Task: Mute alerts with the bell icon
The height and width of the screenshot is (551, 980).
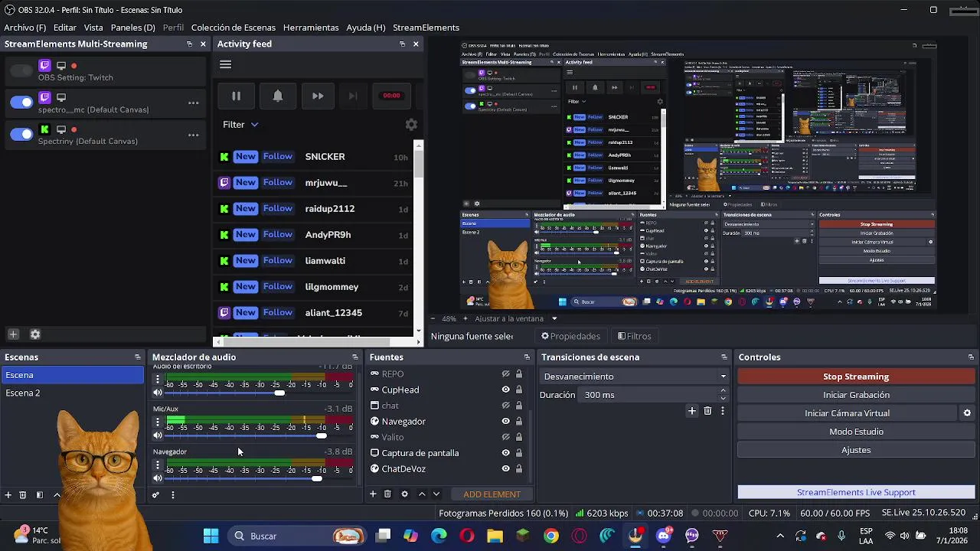Action: [x=277, y=96]
